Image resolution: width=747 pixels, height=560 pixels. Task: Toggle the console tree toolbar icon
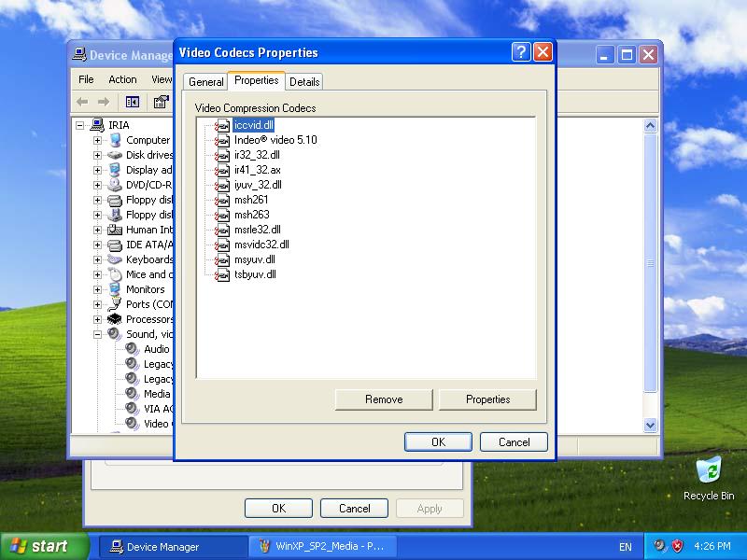(133, 102)
